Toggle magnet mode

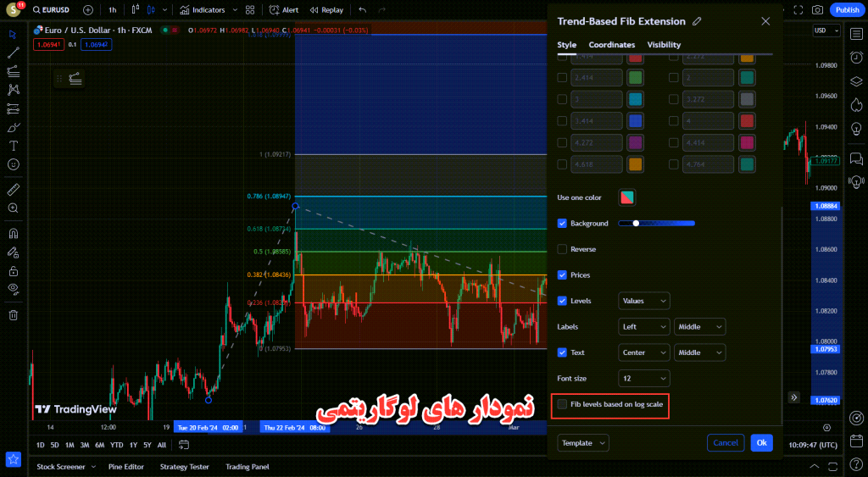point(14,234)
